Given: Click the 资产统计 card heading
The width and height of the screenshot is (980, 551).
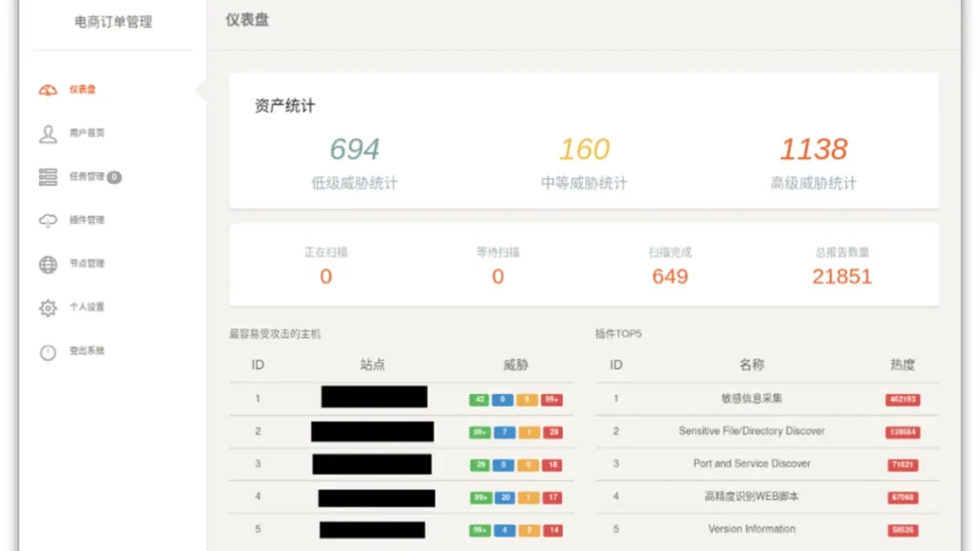Looking at the screenshot, I should pos(285,105).
